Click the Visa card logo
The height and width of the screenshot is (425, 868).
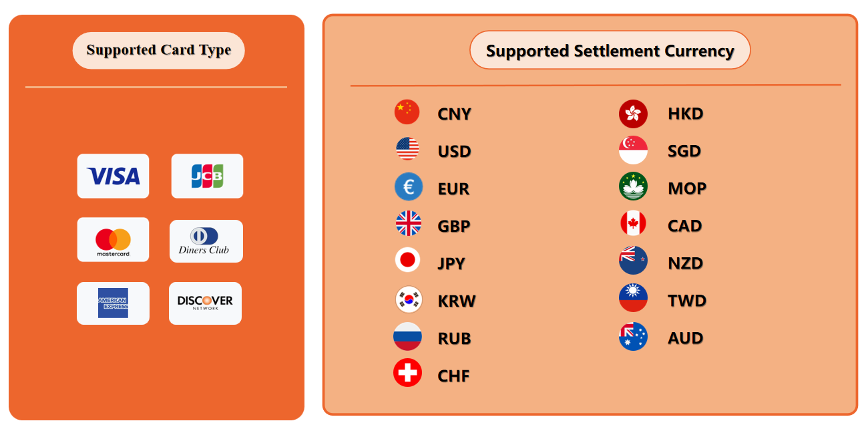coord(113,176)
